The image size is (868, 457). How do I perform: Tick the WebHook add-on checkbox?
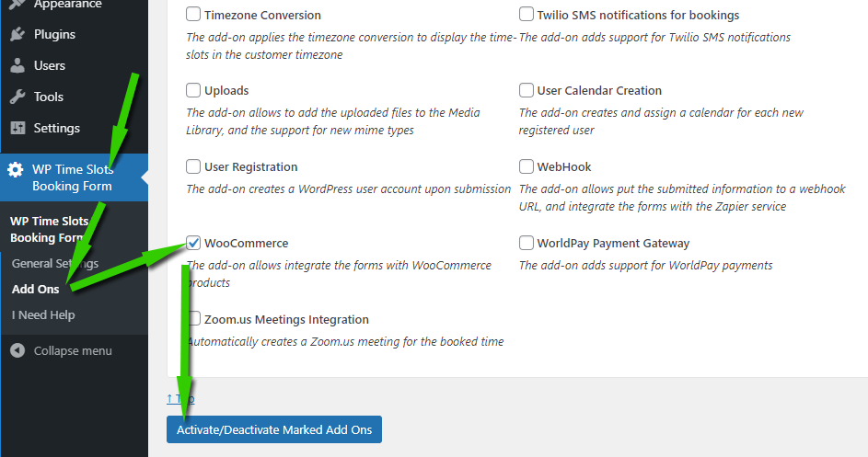(x=527, y=167)
